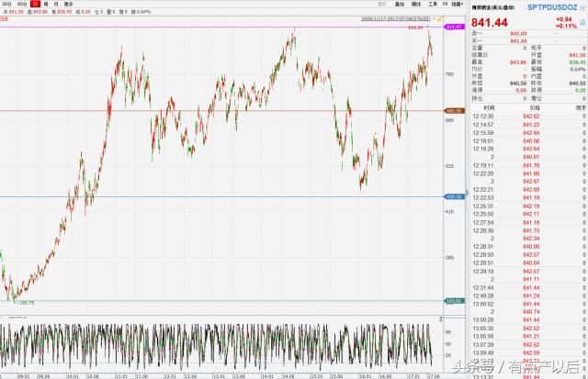Click toolbar item left of 工具
The image size is (588, 379).
point(416,4)
